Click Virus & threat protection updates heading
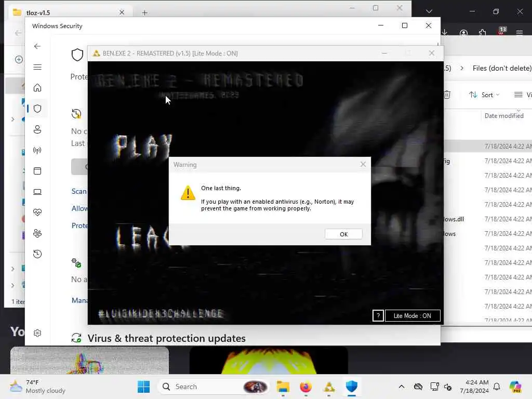The width and height of the screenshot is (532, 399). 166,338
